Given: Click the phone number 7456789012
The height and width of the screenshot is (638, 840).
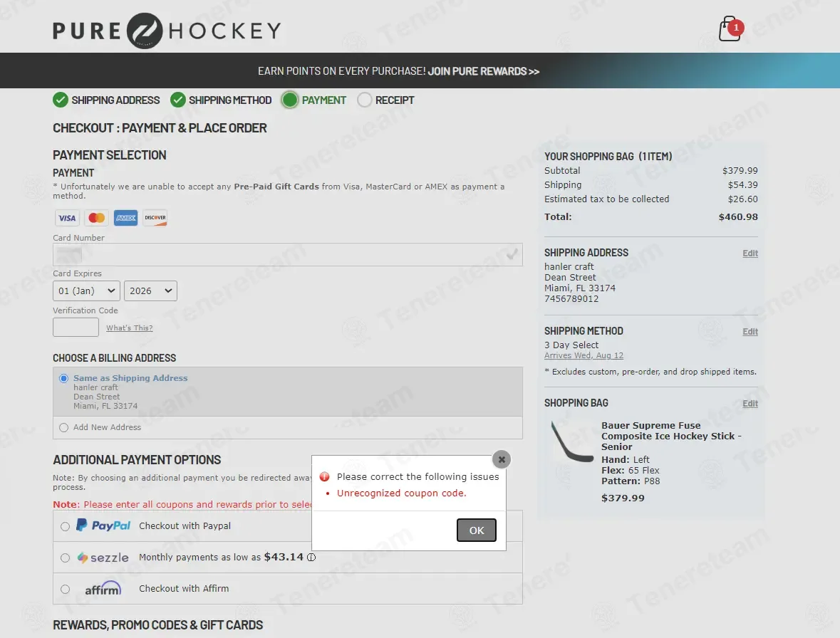Looking at the screenshot, I should tap(571, 298).
